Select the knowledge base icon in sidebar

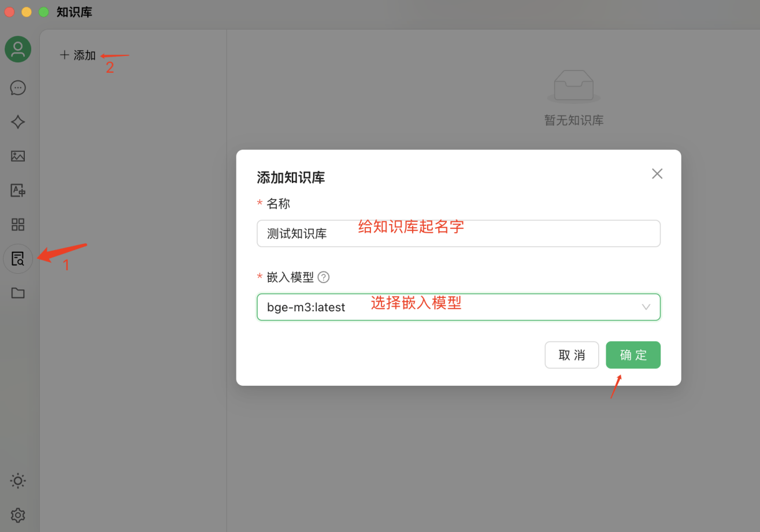[17, 258]
